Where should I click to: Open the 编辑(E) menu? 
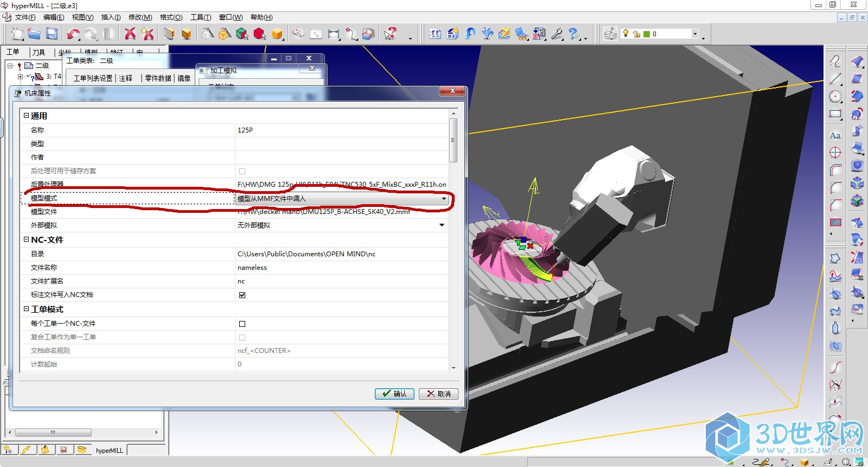click(54, 17)
